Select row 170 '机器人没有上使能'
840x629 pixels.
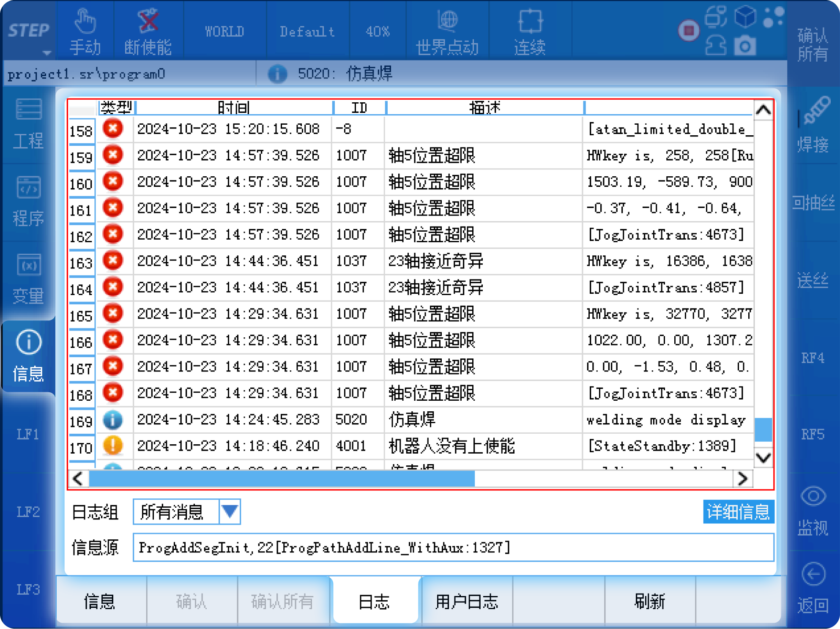451,446
